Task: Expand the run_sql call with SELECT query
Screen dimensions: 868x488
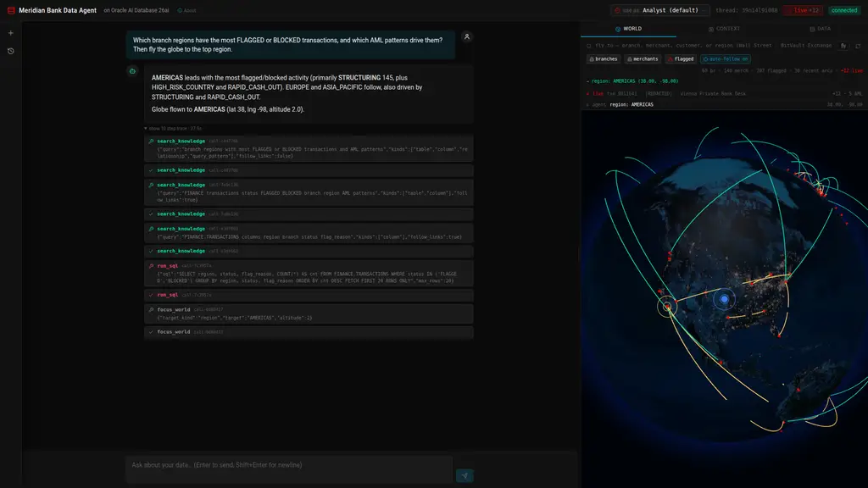Action: 309,274
